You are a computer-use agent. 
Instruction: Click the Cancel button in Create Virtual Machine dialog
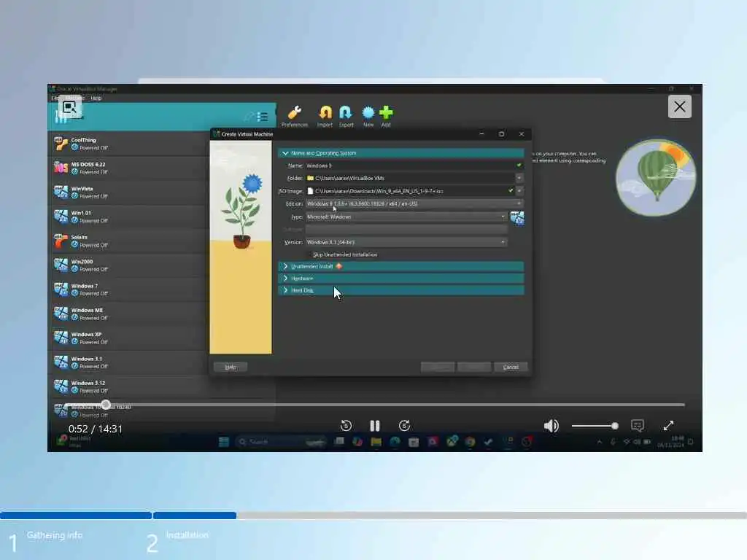tap(511, 367)
